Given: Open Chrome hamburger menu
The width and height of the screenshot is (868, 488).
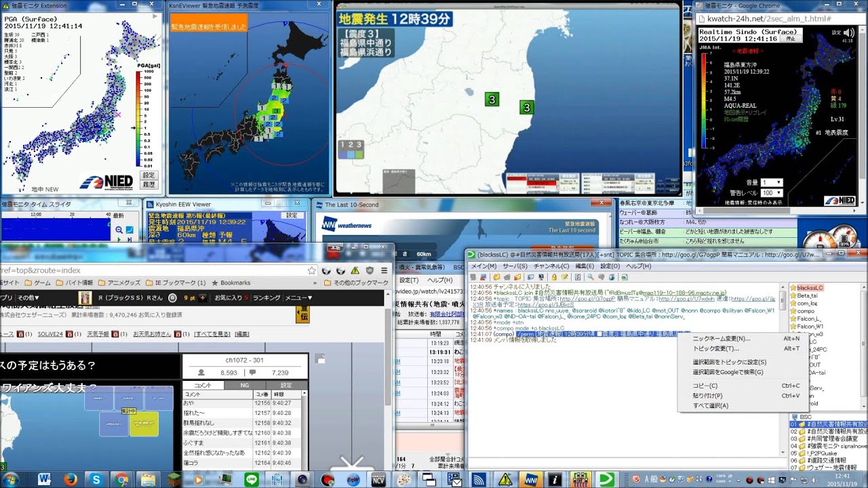Looking at the screenshot, I should click(384, 270).
